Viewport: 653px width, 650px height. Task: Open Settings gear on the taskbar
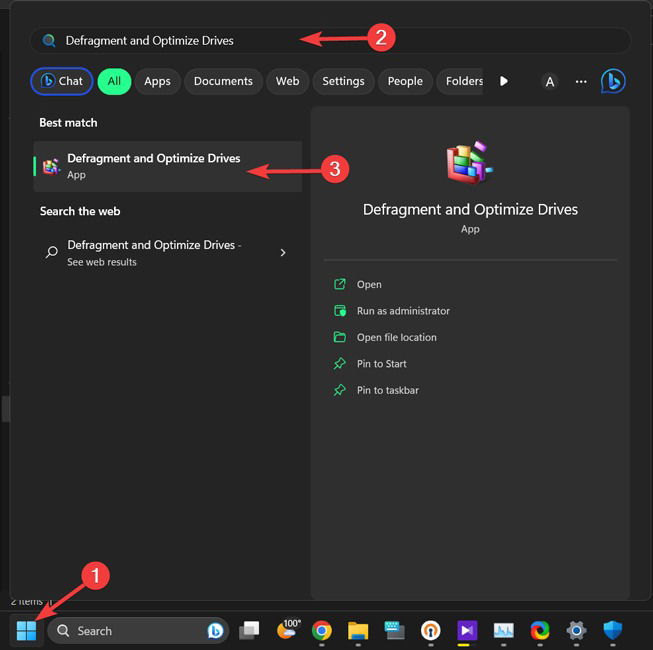576,630
